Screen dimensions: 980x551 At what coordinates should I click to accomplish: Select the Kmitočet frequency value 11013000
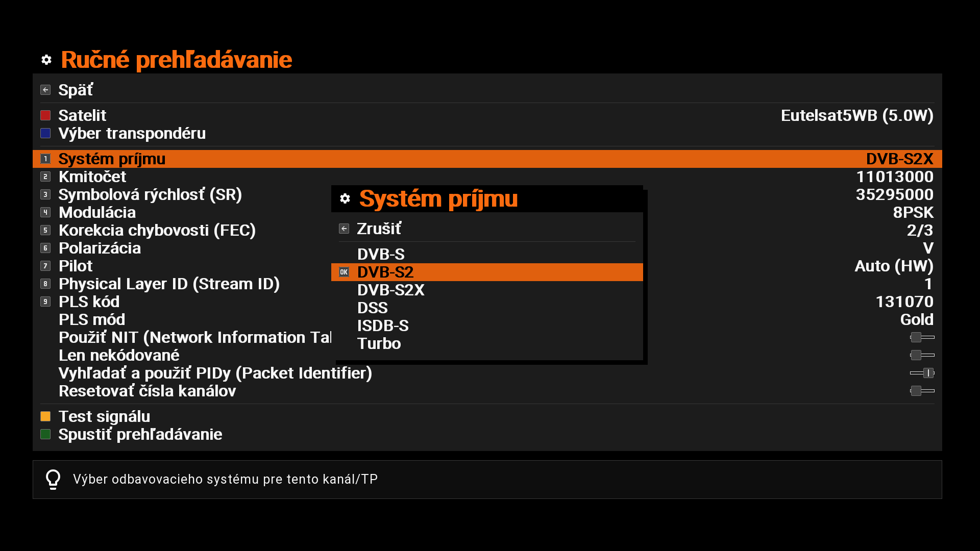tap(894, 177)
